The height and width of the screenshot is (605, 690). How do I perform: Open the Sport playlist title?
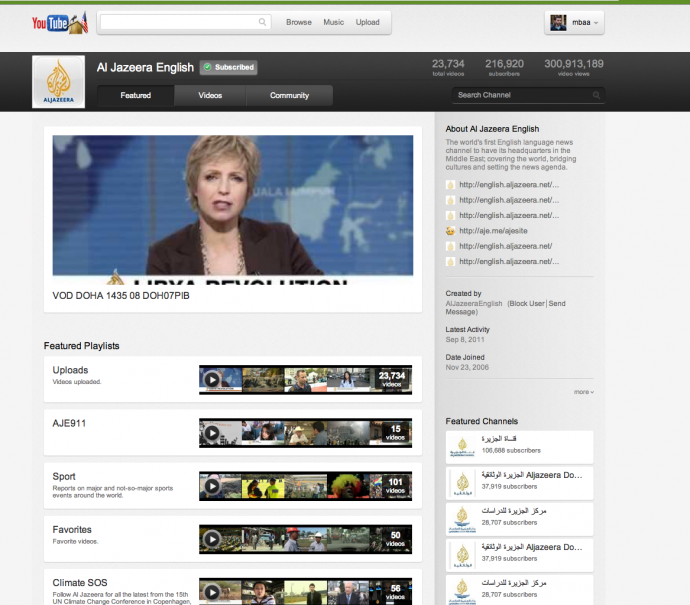[x=64, y=477]
